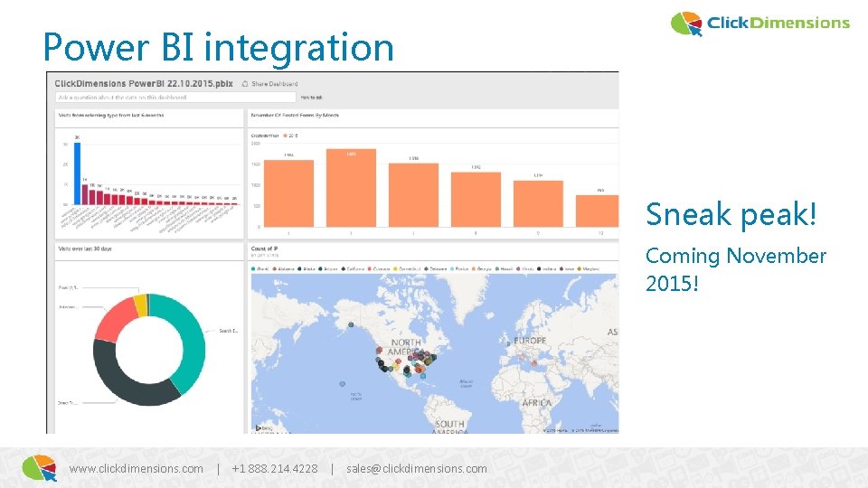Click the ClickDimensions logo icon in footer
This screenshot has height=488, width=868.
pyautogui.click(x=40, y=468)
